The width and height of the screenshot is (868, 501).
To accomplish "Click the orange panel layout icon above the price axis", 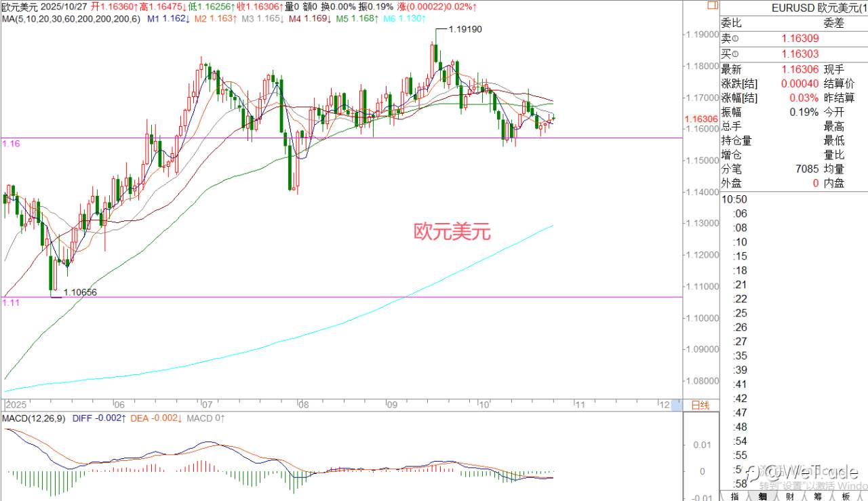I will click(712, 5).
